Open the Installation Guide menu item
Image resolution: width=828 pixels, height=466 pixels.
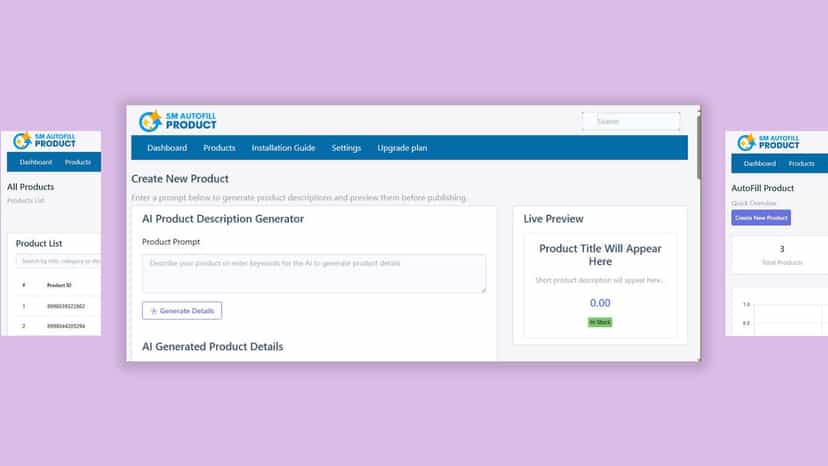[x=283, y=148]
